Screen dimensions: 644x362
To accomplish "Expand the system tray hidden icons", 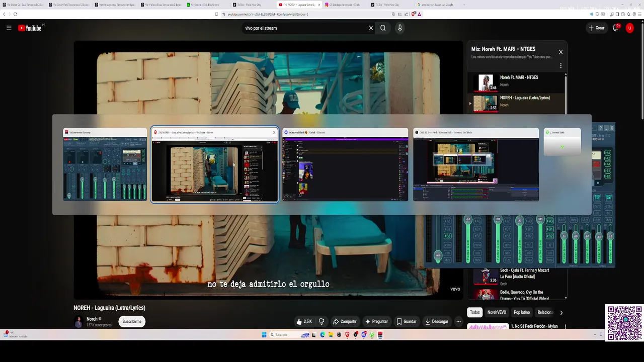I will [595, 334].
